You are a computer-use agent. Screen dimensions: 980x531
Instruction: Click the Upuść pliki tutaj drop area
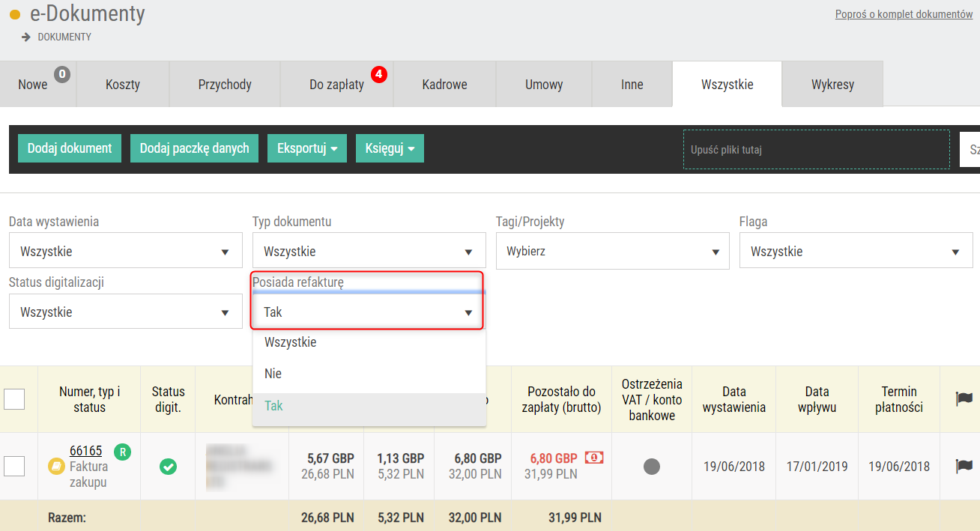(817, 150)
